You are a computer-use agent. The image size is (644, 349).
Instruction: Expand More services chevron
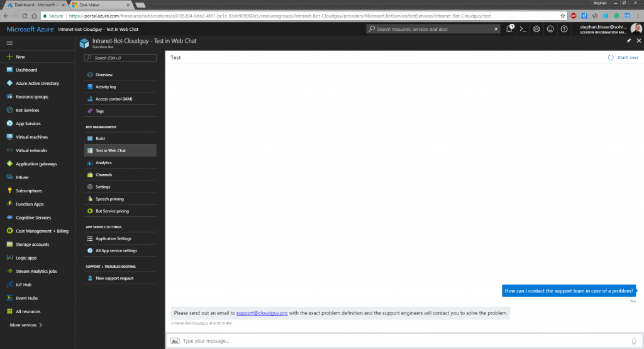coord(41,324)
